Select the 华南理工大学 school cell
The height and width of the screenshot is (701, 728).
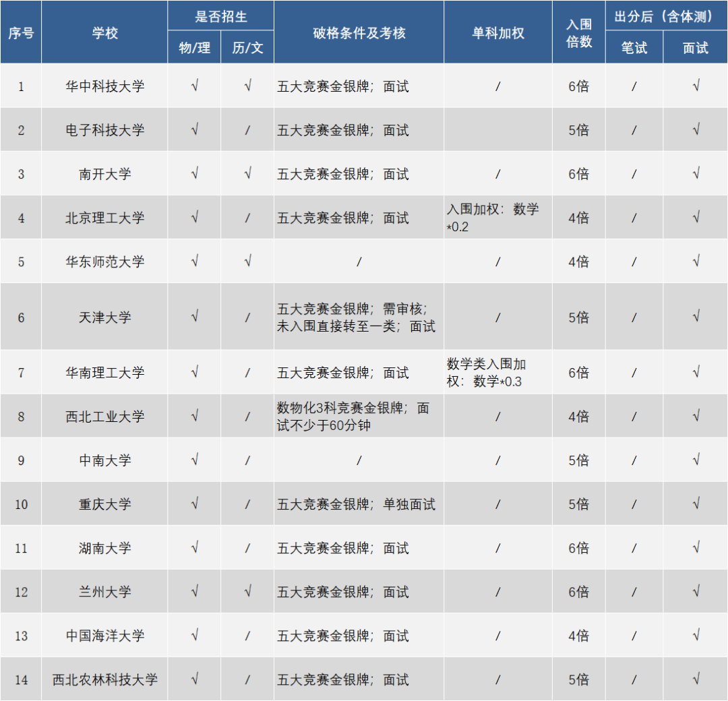tap(104, 372)
